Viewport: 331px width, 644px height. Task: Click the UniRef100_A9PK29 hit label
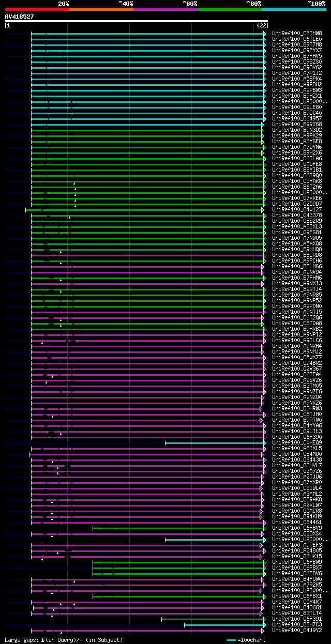point(297,135)
